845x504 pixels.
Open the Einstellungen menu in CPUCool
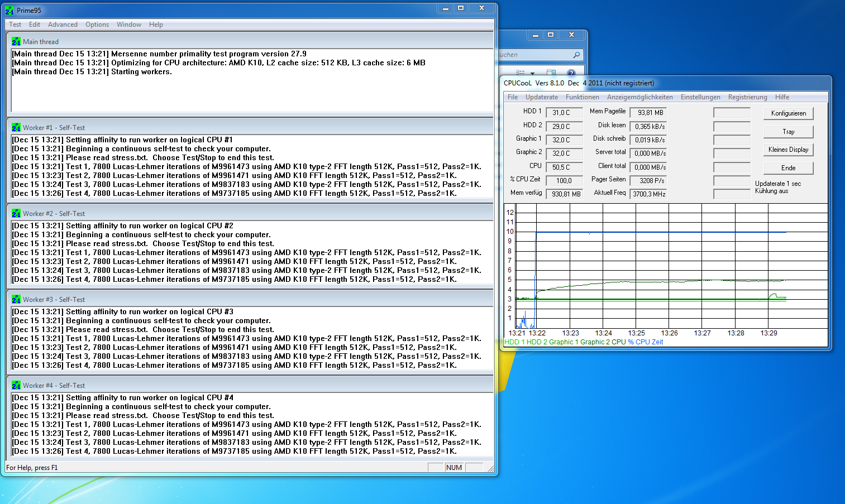point(700,97)
